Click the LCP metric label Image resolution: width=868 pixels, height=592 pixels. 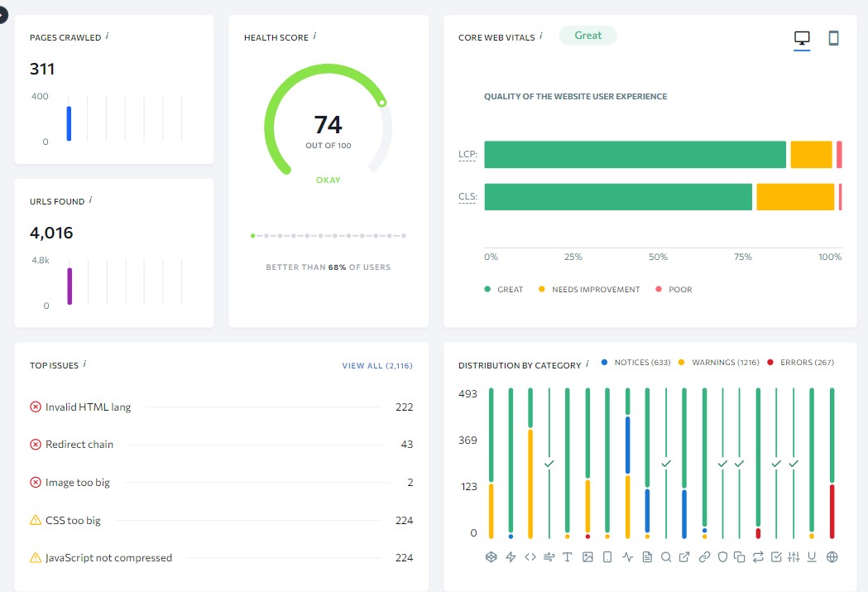click(468, 155)
